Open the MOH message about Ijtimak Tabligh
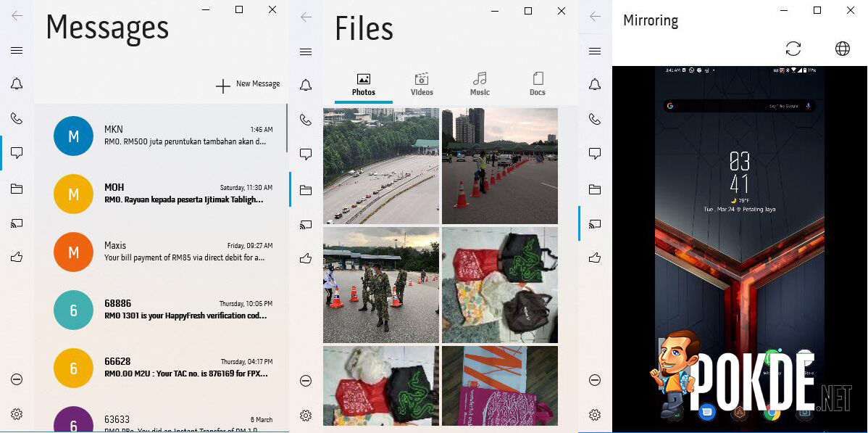 (161, 194)
